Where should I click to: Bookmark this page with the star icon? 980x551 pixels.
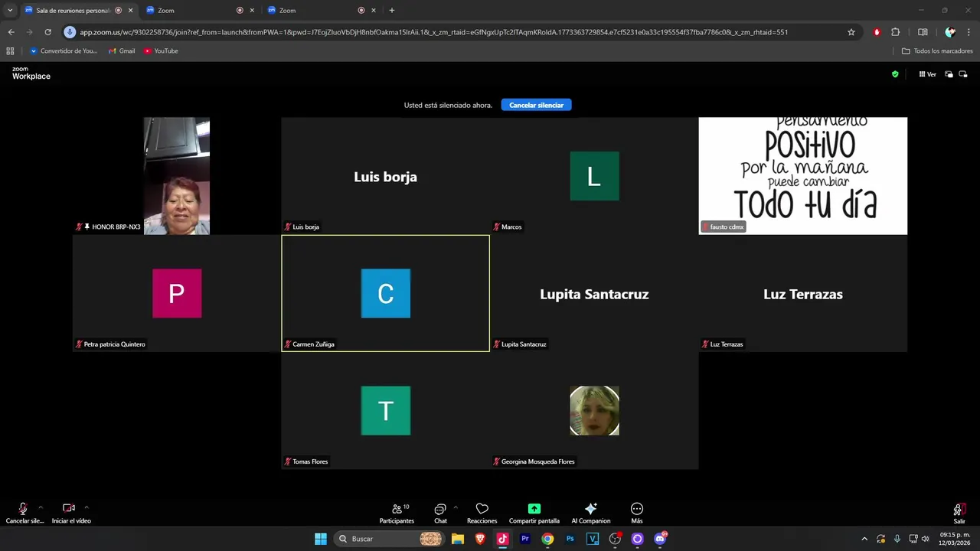tap(851, 32)
